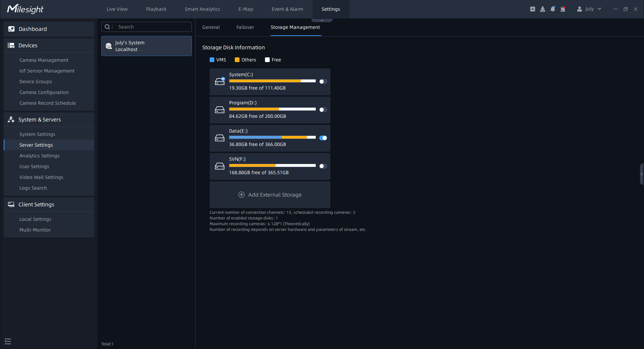Screen dimensions: 644x349
Task: Collapse the sidebar using the bottom-left menu icon
Action: point(8,341)
